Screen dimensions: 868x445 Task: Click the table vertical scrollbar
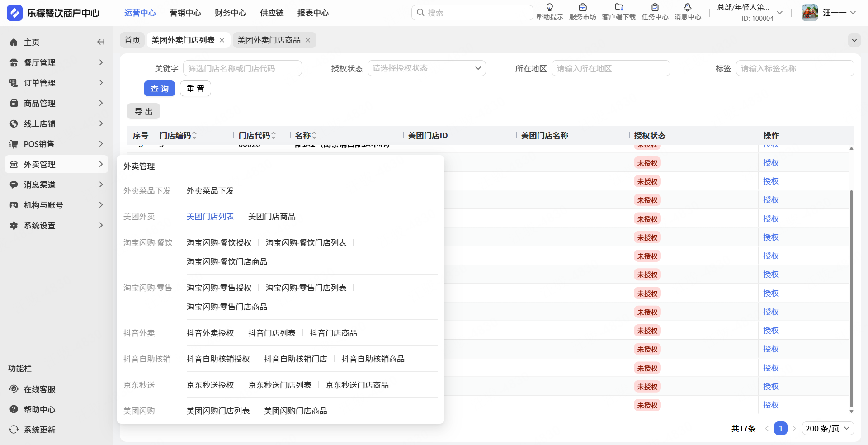click(851, 298)
